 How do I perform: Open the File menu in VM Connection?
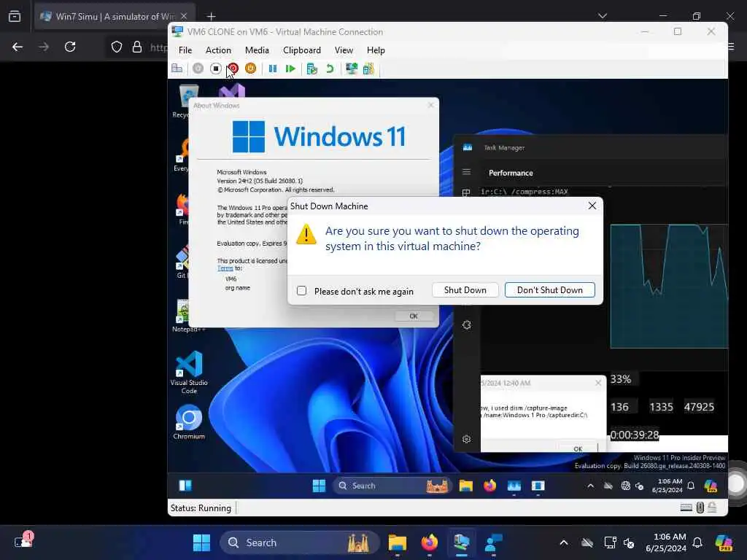(x=185, y=50)
